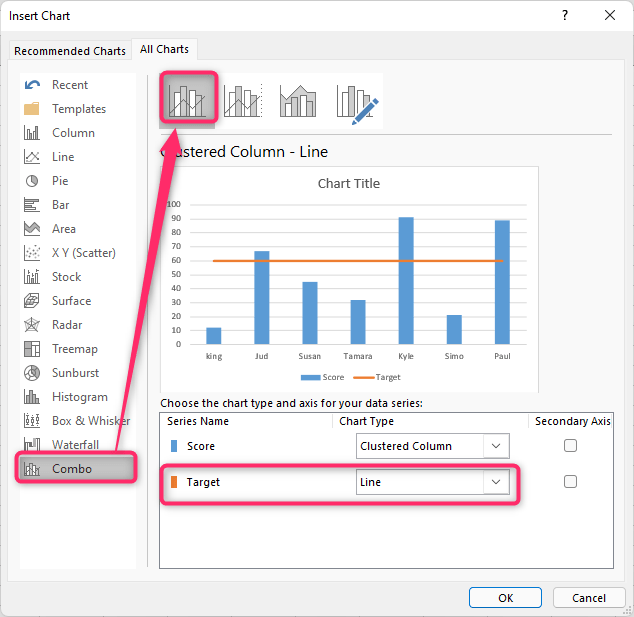Switch to All Charts tab
Viewport: 634px width, 617px height.
point(164,49)
